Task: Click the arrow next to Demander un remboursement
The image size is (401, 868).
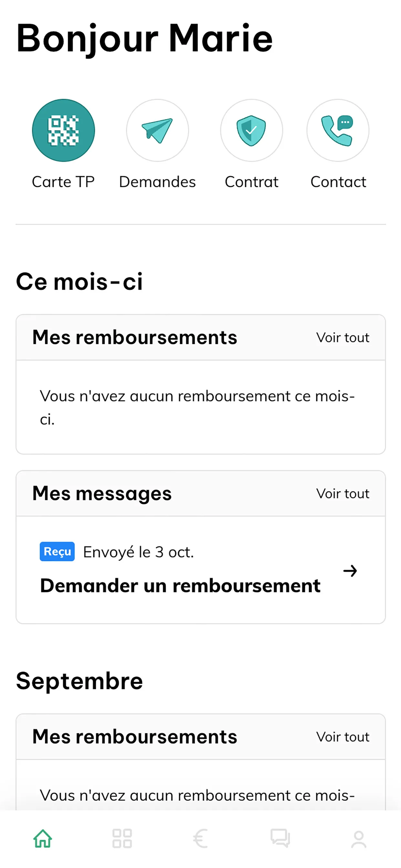Action: click(350, 571)
